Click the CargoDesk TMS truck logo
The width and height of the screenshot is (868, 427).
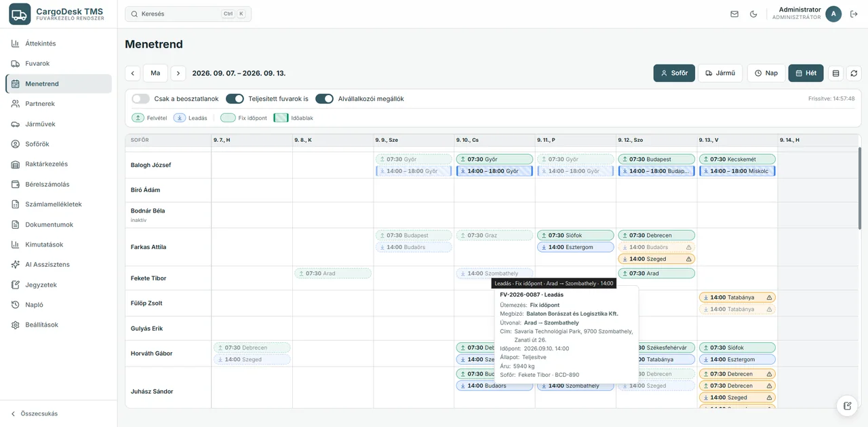click(x=20, y=14)
